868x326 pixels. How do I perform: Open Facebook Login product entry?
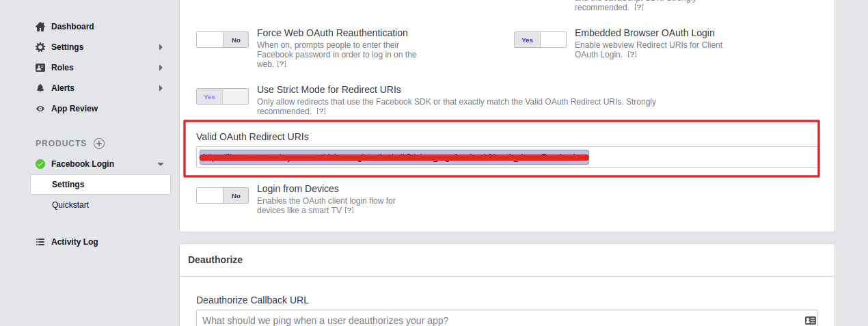pos(83,164)
